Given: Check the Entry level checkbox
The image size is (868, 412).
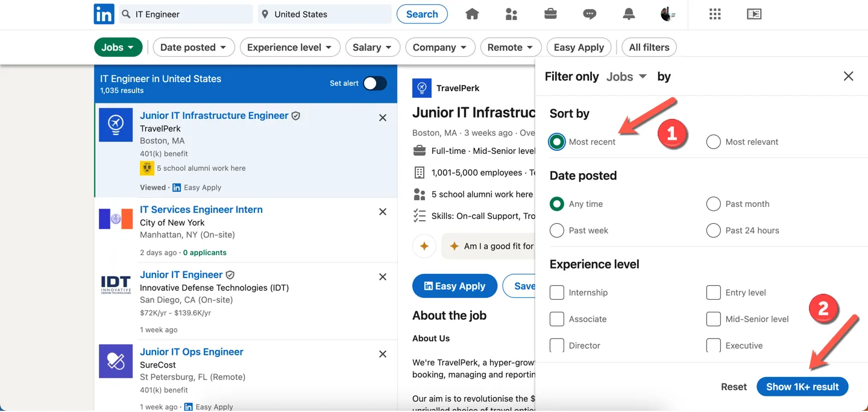Looking at the screenshot, I should pyautogui.click(x=713, y=293).
